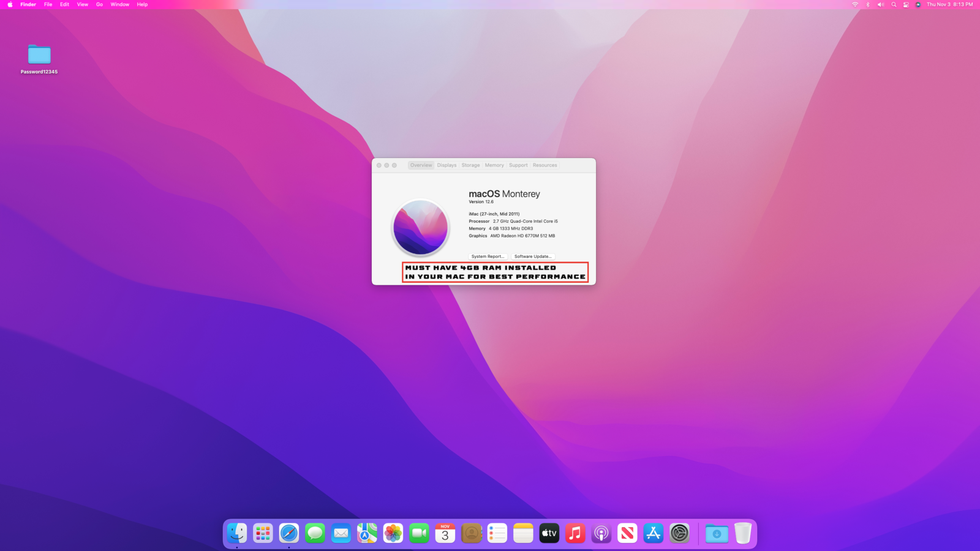
Task: Open the Window menu
Action: coord(120,4)
